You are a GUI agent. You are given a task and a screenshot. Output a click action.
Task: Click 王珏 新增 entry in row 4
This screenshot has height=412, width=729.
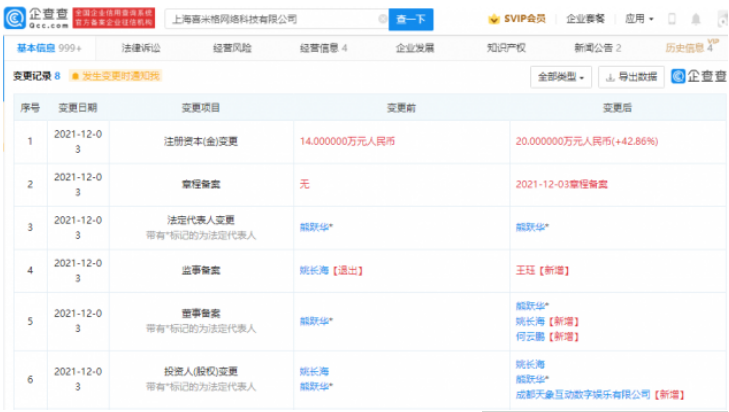(542, 270)
